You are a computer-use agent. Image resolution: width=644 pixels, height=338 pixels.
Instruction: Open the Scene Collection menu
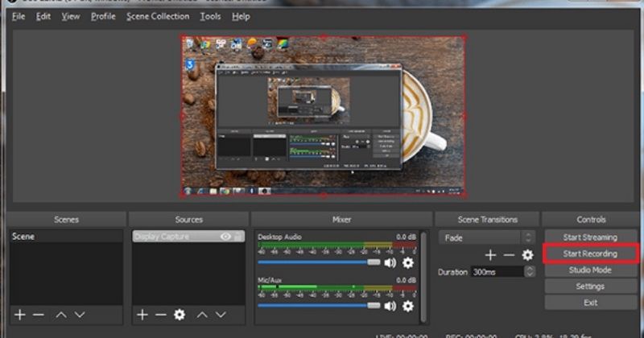click(158, 16)
